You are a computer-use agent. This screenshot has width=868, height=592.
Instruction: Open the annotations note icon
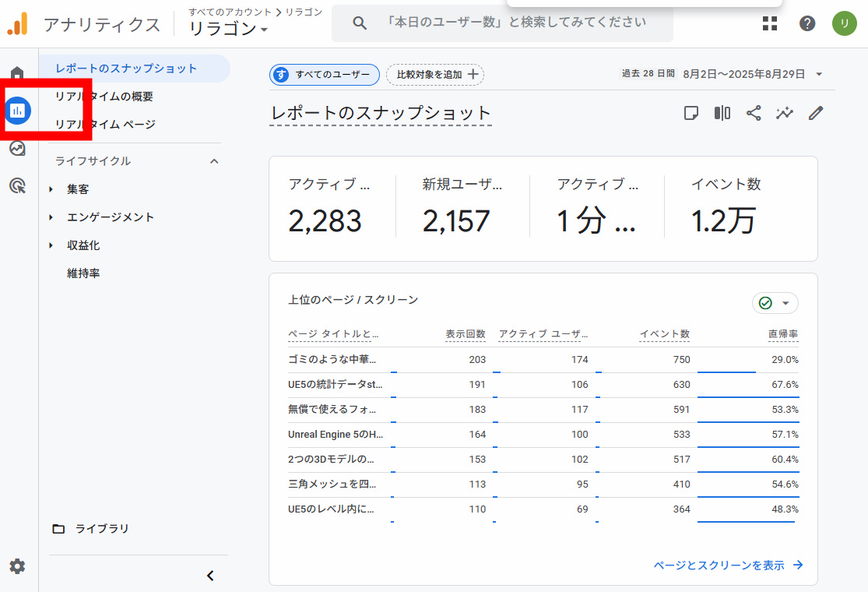point(691,113)
